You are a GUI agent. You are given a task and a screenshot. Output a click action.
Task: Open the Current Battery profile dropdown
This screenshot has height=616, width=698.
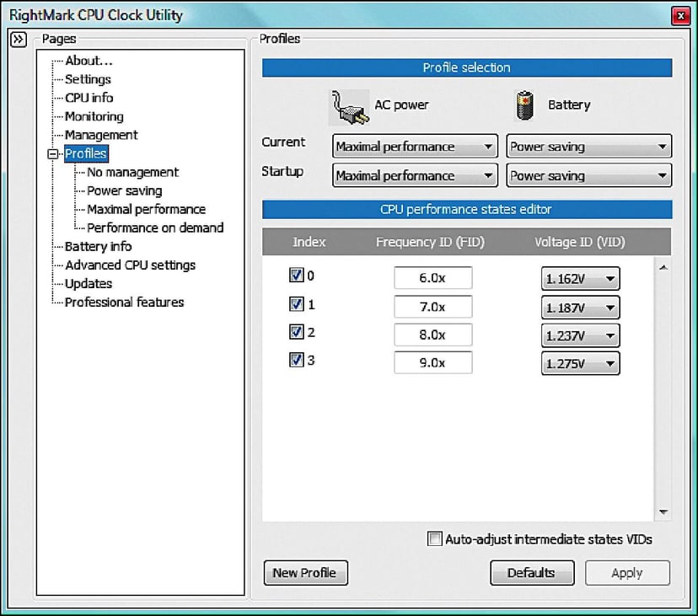588,147
